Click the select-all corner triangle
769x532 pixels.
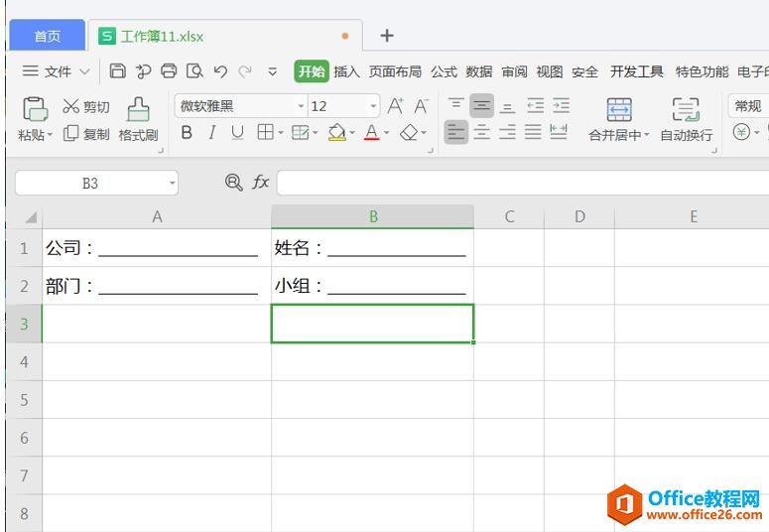point(31,217)
